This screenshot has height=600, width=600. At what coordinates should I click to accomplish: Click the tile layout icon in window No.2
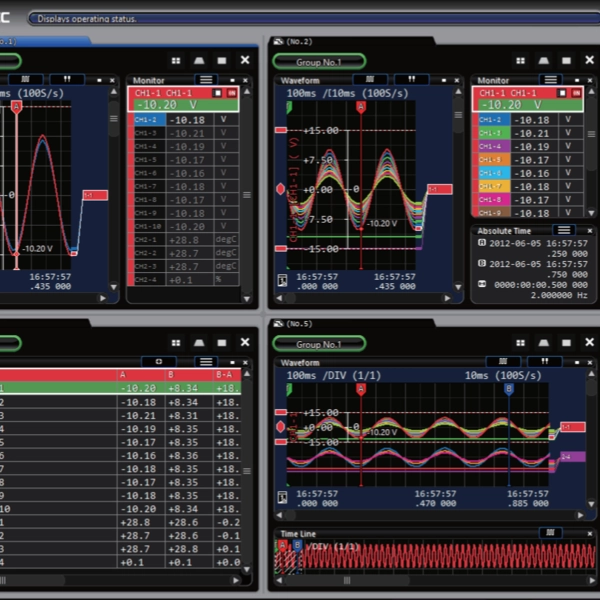(x=519, y=60)
